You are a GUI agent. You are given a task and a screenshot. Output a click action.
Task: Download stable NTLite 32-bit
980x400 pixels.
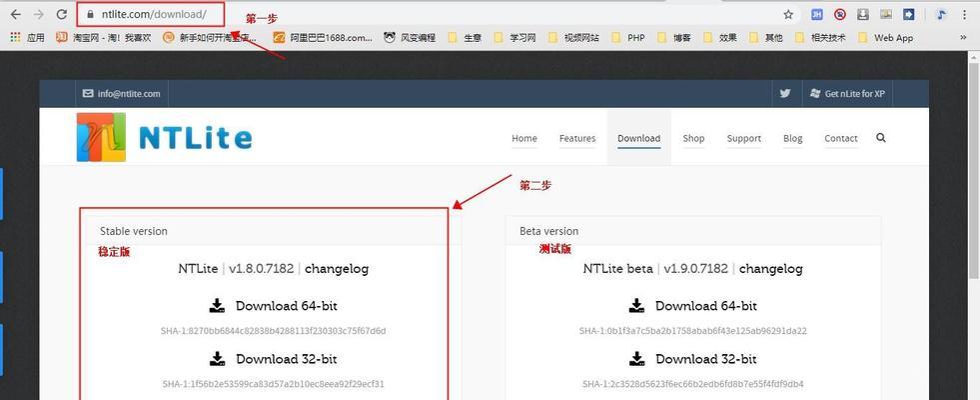(x=273, y=359)
